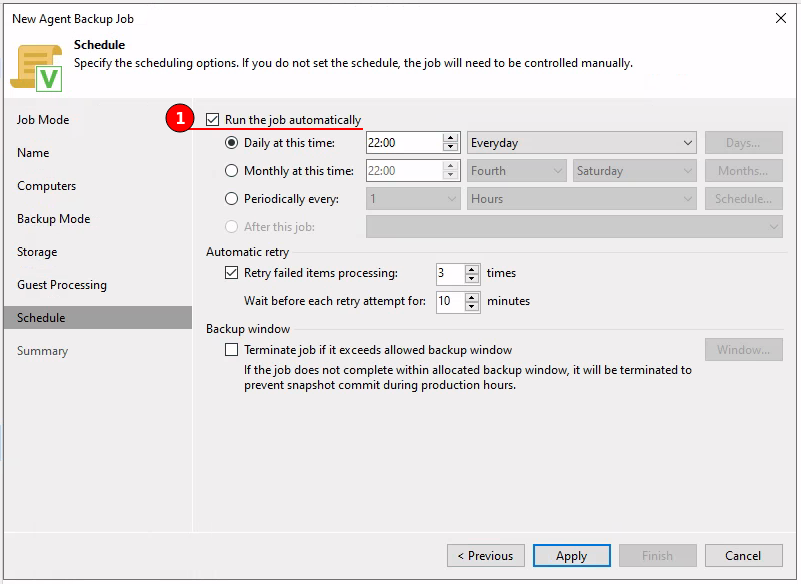
Task: Toggle Run the job automatically checkbox
Action: pos(213,120)
